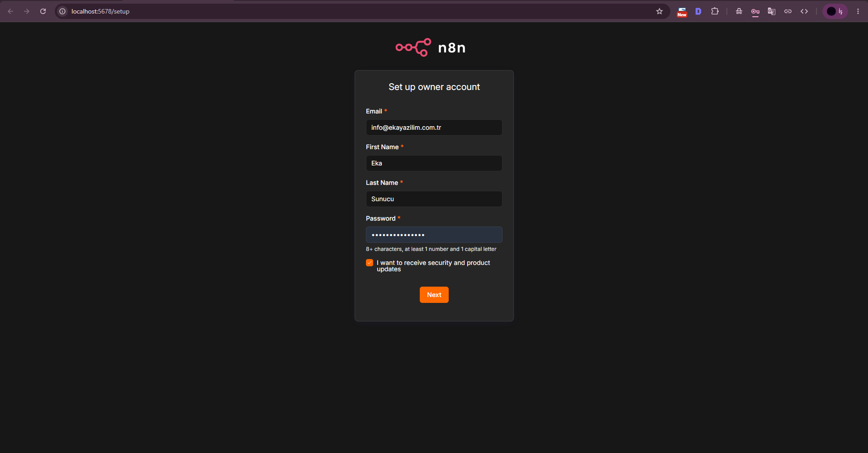Viewport: 868px width, 453px height.
Task: Click the chain link icon in toolbar
Action: 788,11
